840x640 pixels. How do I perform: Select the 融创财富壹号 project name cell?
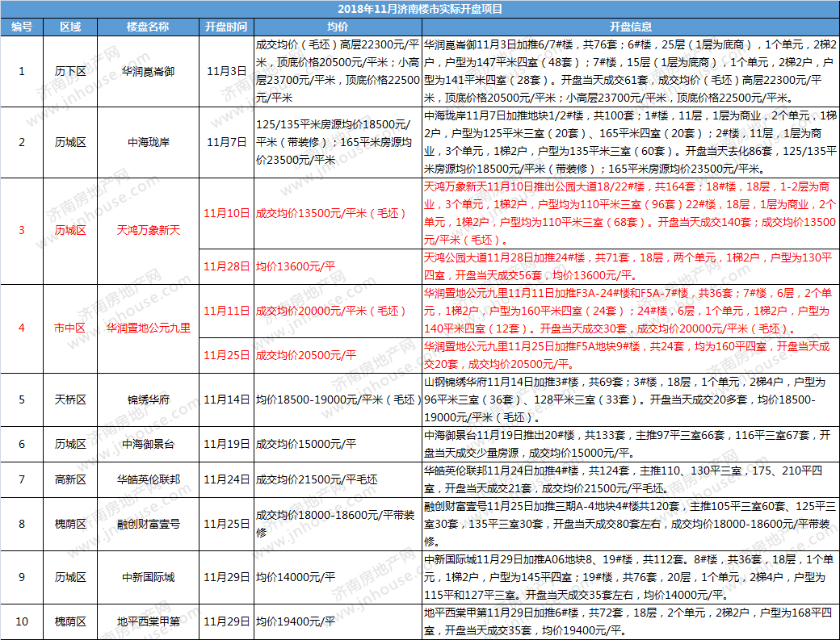coord(148,524)
